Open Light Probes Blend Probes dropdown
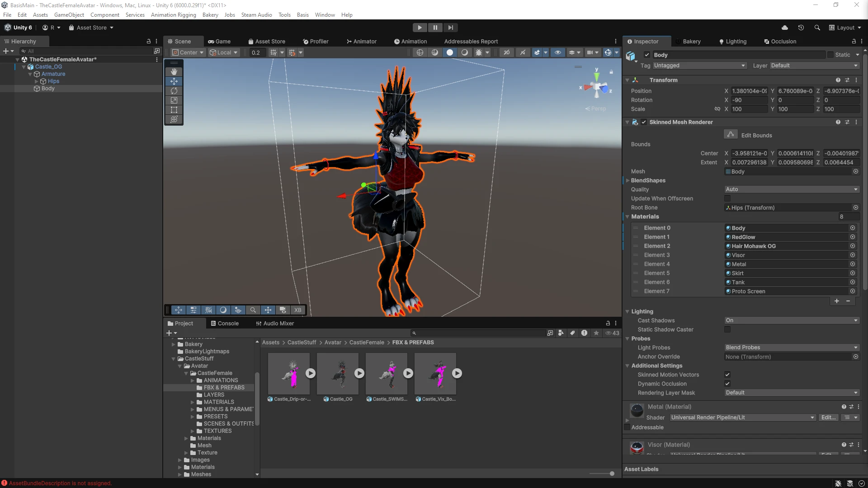Screen dimensions: 868x488 click(x=792, y=347)
